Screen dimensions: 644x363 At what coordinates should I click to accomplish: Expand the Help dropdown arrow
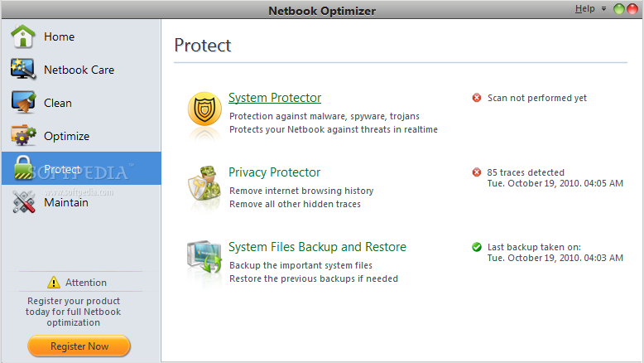point(603,8)
